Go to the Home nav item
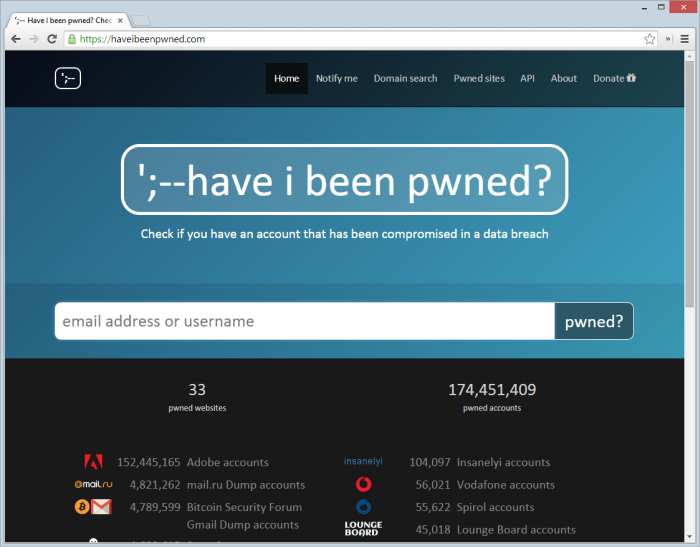Screen dimensions: 700x547 pos(287,79)
